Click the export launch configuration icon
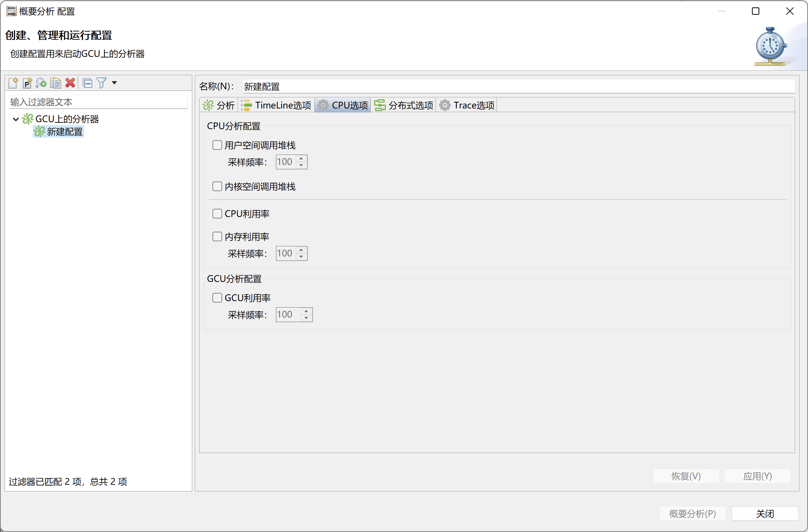 tap(41, 83)
